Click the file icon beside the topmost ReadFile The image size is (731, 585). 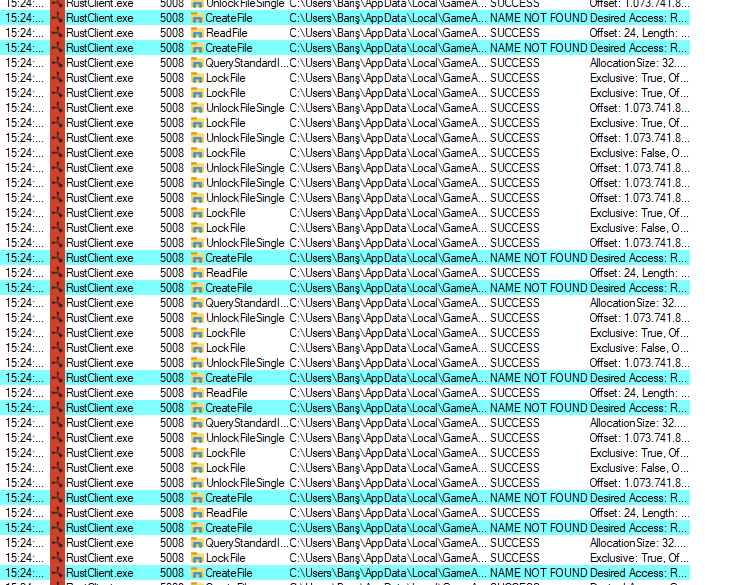(x=198, y=34)
